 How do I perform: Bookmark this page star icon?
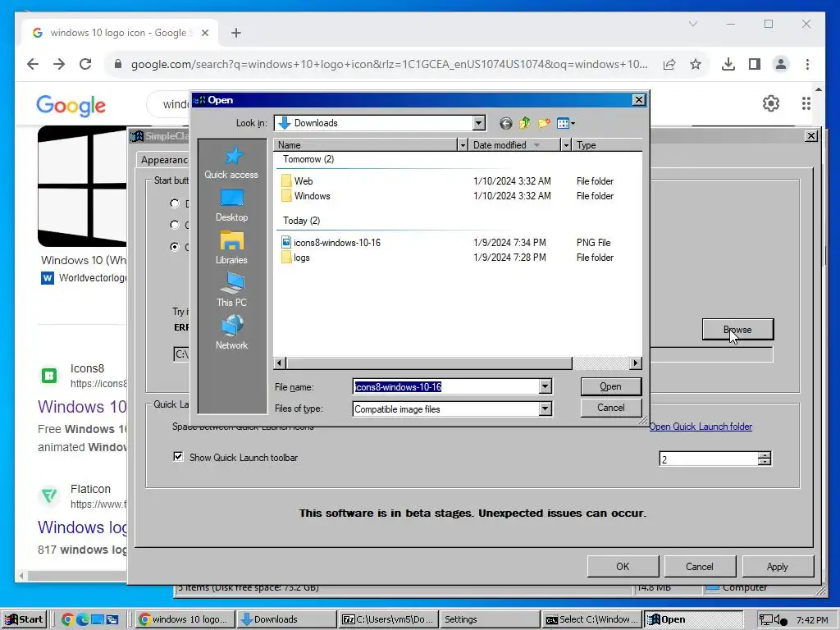pyautogui.click(x=696, y=64)
